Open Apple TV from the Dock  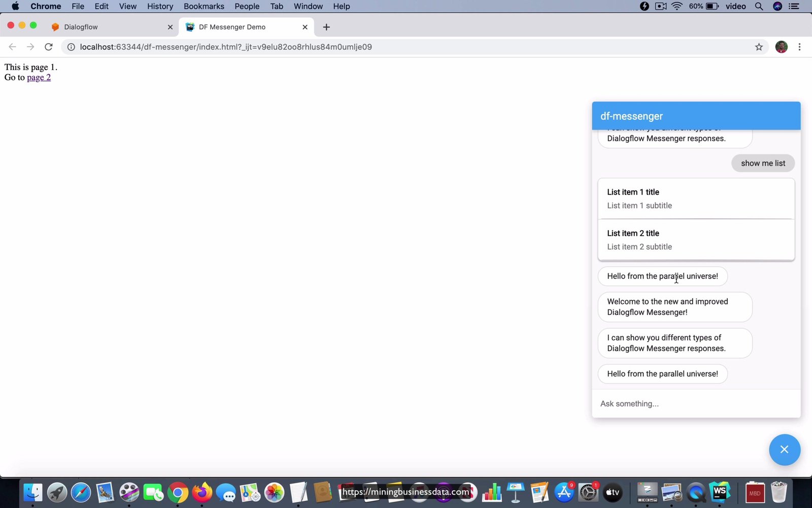(x=613, y=492)
